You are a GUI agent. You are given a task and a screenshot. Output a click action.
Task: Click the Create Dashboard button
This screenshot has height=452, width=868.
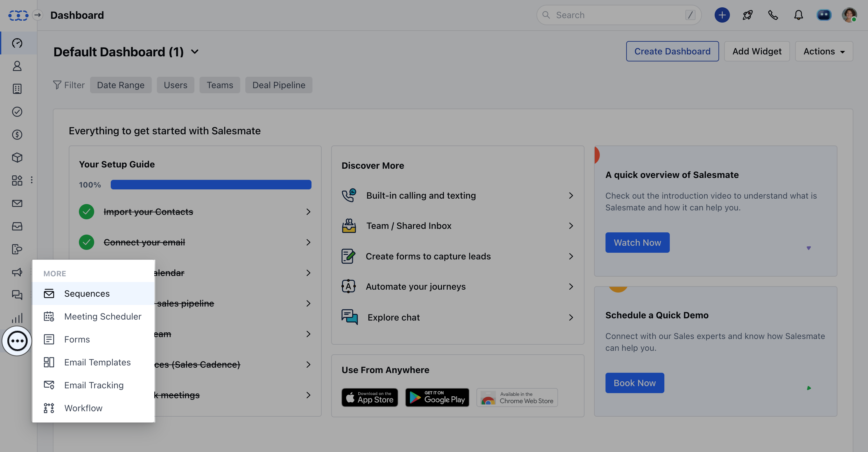[x=672, y=51]
